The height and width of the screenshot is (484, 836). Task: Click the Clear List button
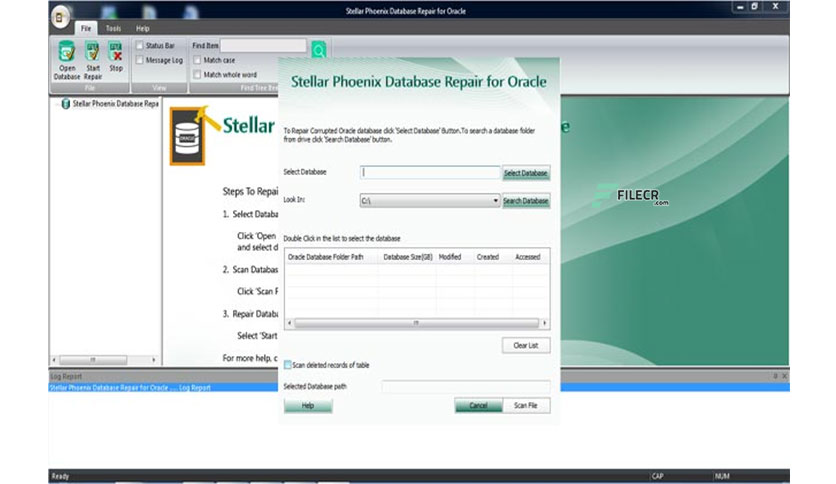pos(526,345)
